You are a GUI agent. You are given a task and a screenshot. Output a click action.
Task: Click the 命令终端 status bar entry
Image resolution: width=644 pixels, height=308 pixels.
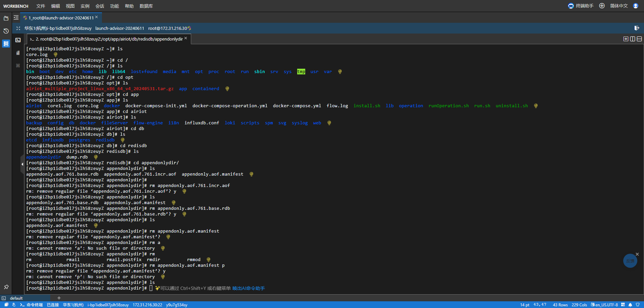click(32, 305)
